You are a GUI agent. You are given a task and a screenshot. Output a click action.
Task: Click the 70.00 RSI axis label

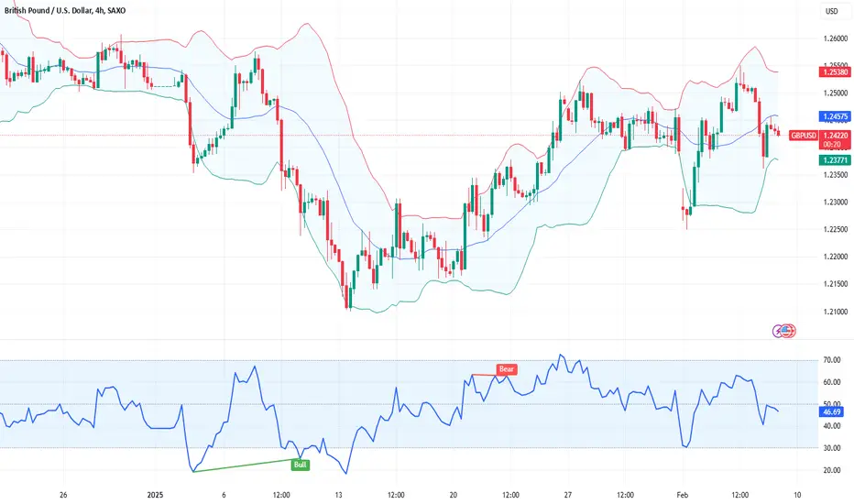(x=832, y=360)
